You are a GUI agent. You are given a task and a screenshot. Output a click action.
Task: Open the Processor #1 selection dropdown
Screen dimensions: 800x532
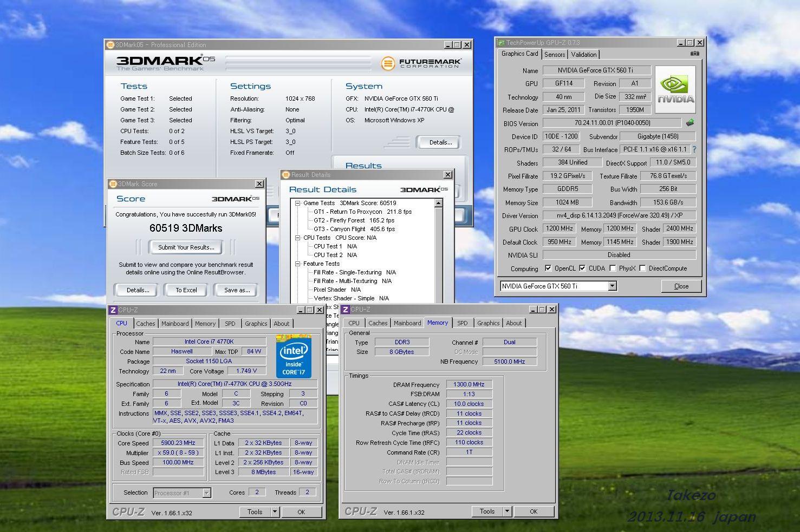[x=206, y=493]
